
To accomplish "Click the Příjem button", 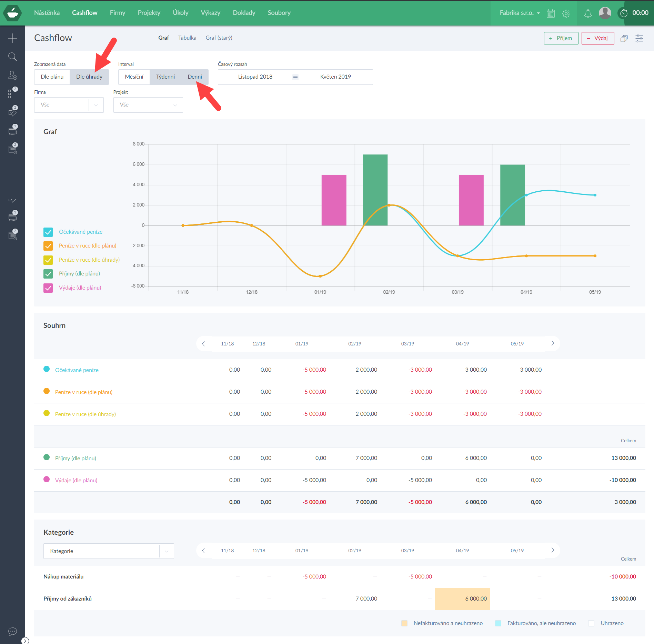I will pos(561,38).
